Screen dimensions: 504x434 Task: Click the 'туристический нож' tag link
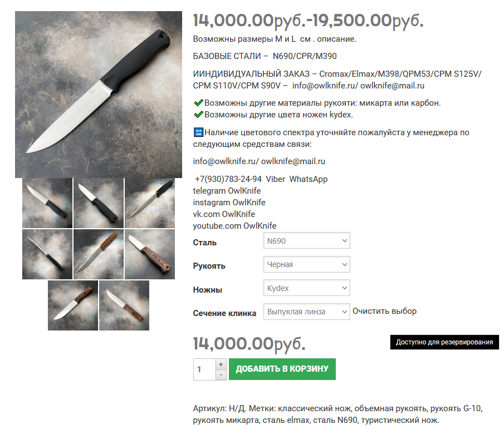point(399,420)
